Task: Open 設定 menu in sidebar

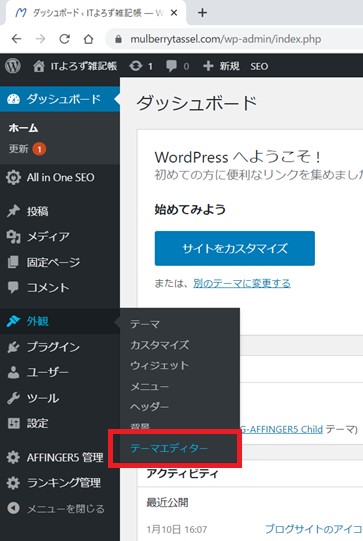Action: (x=60, y=423)
